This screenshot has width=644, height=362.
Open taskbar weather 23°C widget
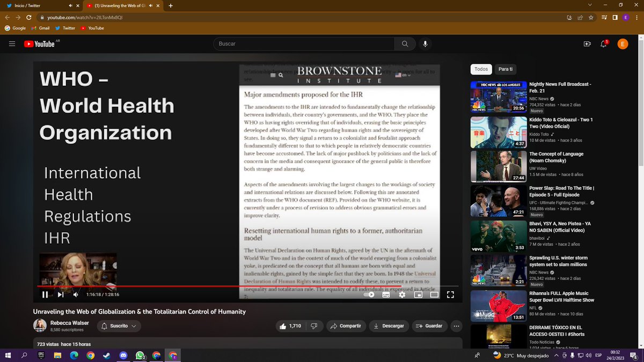pyautogui.click(x=521, y=355)
